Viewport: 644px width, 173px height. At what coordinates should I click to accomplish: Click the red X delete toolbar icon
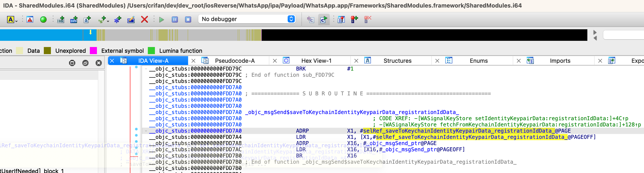[145, 19]
